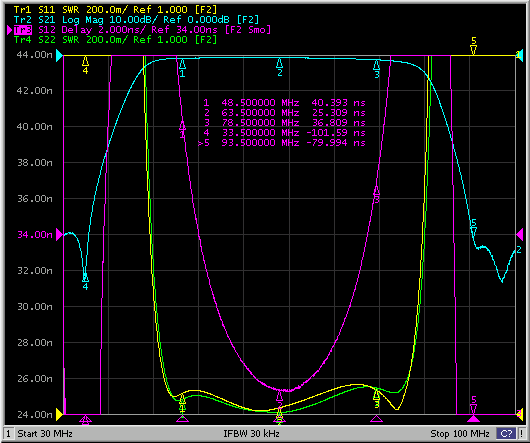Select magenta marker 3 on the delay curve
This screenshot has height=443, width=530.
pyautogui.click(x=377, y=195)
